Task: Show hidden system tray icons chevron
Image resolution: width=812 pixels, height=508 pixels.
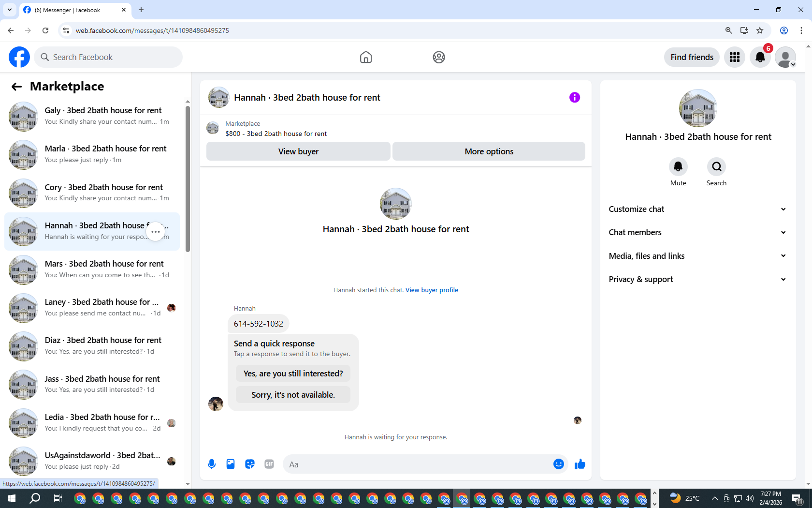Action: [x=715, y=498]
